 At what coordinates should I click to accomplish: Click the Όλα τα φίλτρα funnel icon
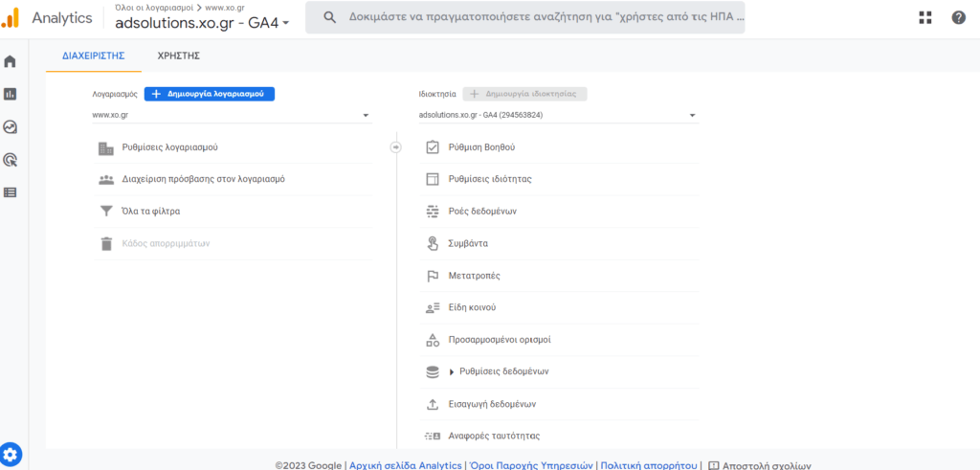(x=106, y=212)
